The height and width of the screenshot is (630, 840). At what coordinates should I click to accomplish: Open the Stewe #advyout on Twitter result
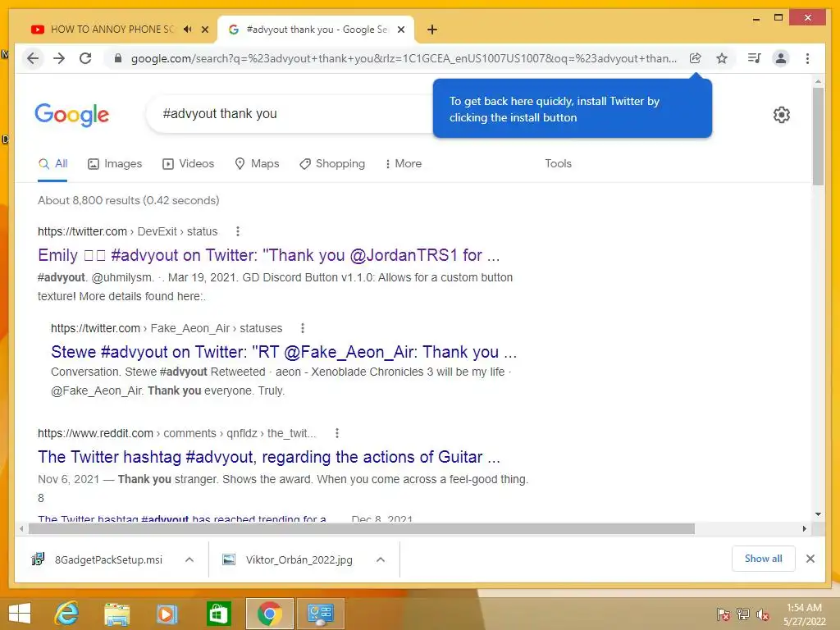coord(284,352)
